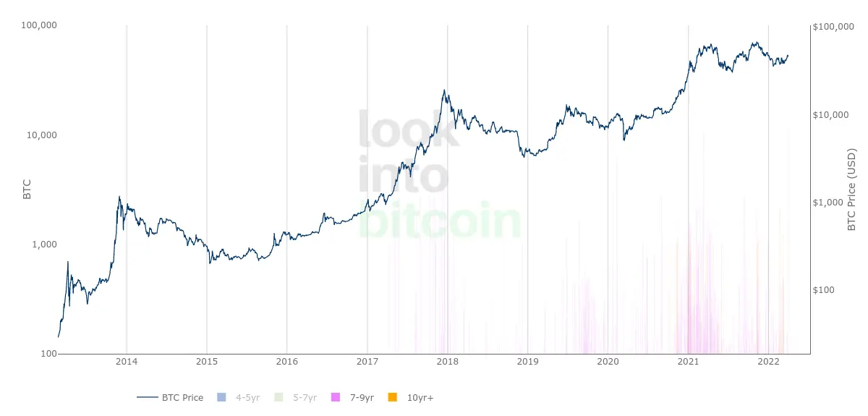Image resolution: width=868 pixels, height=416 pixels.
Task: Click the 100,000 left axis tick label
Action: [41, 25]
